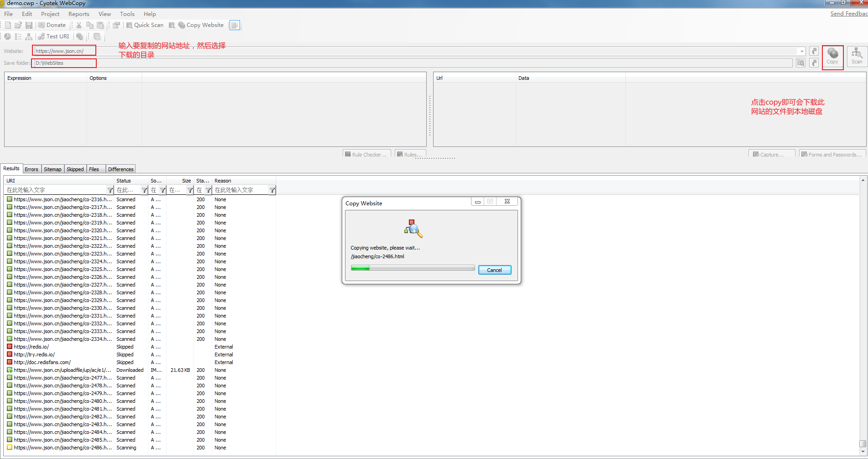Click the sitemap diagram toolbar icon
Screen dimensions: 868x459
point(29,37)
